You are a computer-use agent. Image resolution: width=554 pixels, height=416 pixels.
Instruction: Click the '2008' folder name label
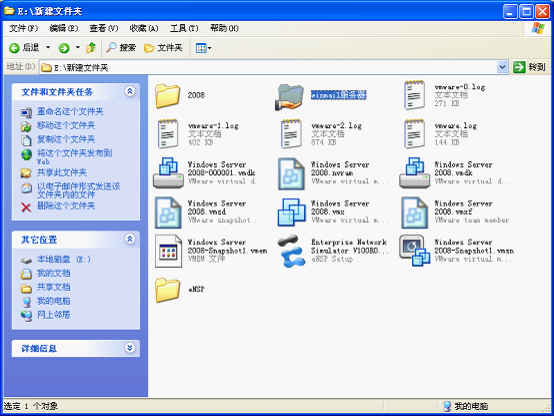click(196, 95)
